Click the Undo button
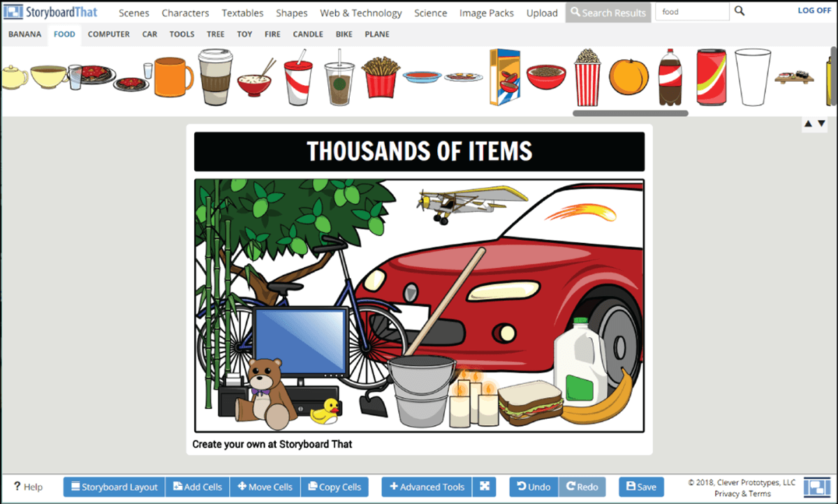This screenshot has width=838, height=504. click(534, 487)
